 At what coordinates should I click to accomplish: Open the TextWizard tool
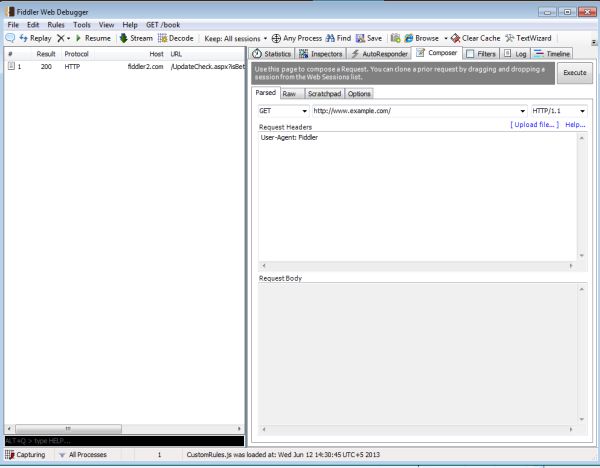(x=528, y=38)
